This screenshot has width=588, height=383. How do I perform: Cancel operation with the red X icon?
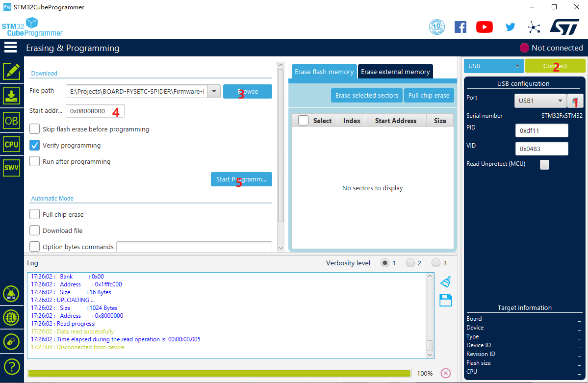point(445,373)
